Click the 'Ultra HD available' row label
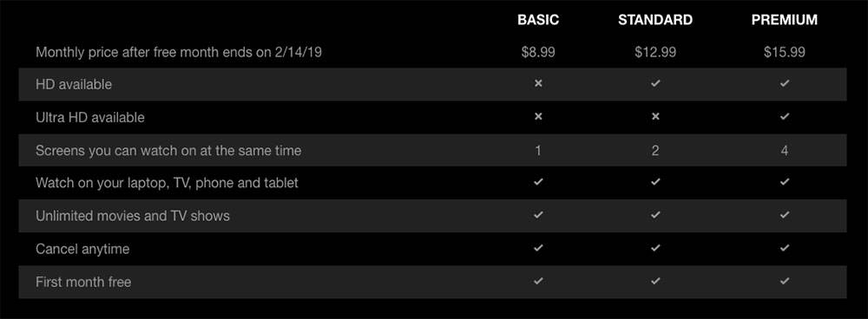 tap(90, 117)
